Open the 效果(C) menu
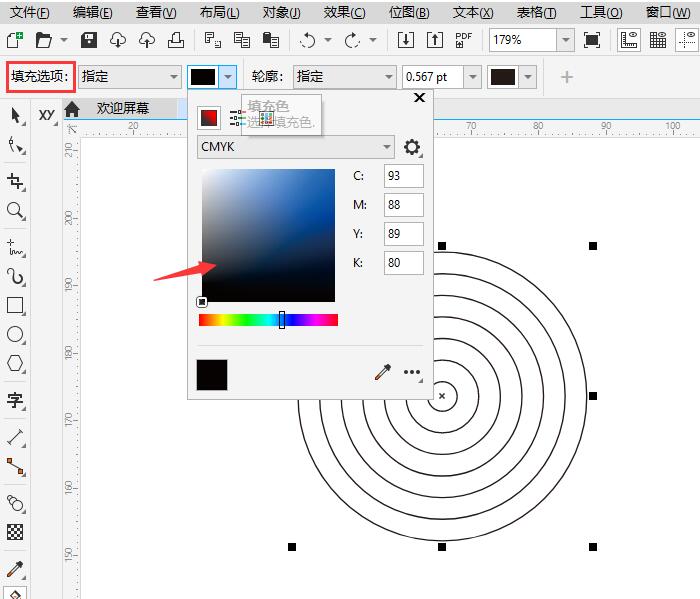Viewport: 700px width, 599px height. coord(344,12)
